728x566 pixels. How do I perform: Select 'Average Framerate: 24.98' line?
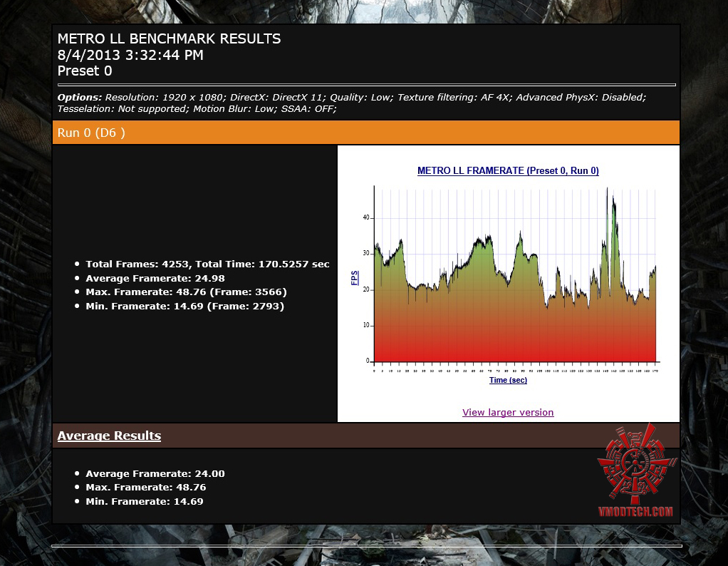(155, 278)
